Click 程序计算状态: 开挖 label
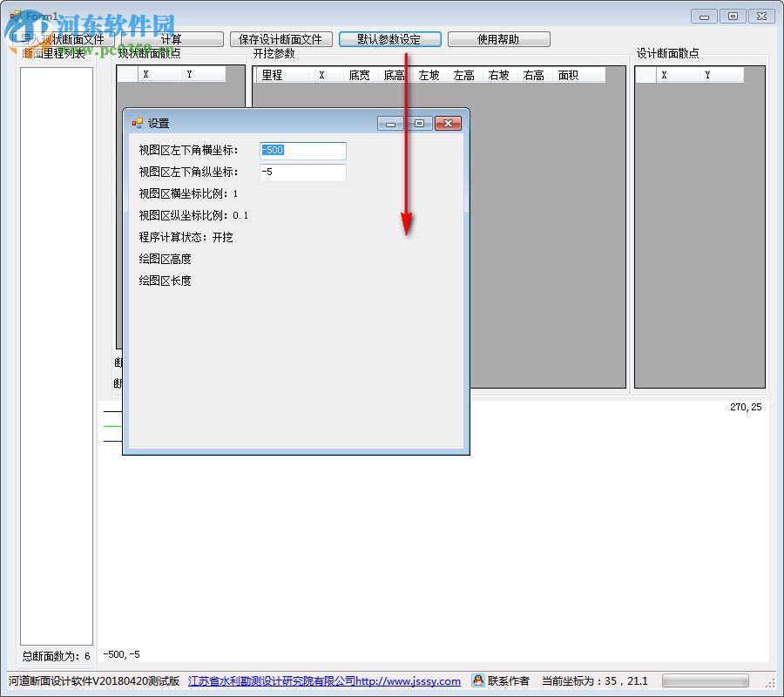Image resolution: width=784 pixels, height=697 pixels. (186, 238)
